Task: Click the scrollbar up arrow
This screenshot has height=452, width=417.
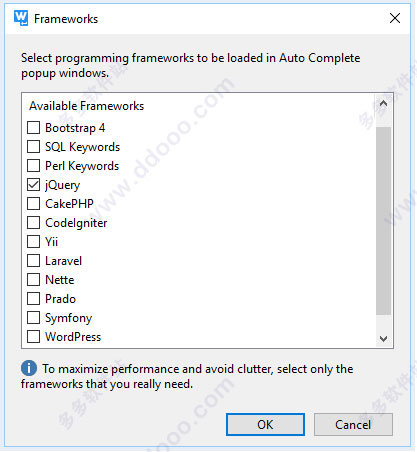Action: tap(383, 103)
